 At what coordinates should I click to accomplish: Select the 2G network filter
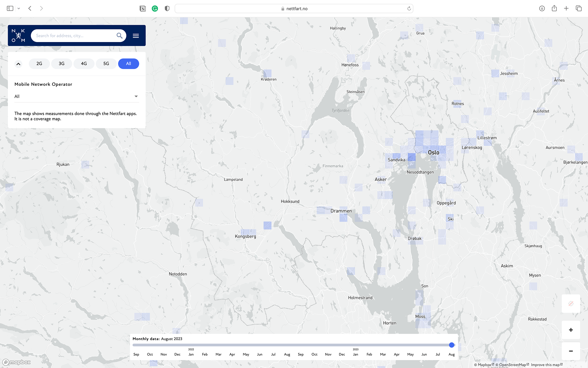tap(39, 63)
